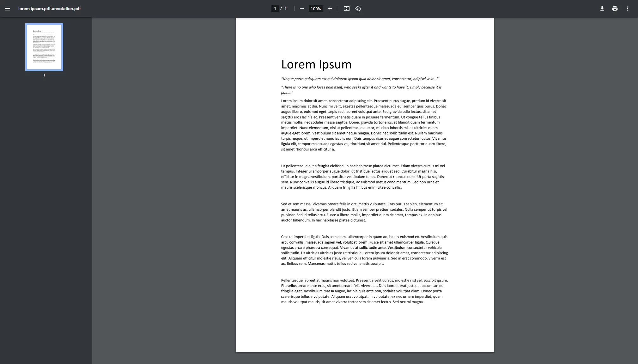Click the zoom out minus icon
The width and height of the screenshot is (638, 364).
(301, 9)
